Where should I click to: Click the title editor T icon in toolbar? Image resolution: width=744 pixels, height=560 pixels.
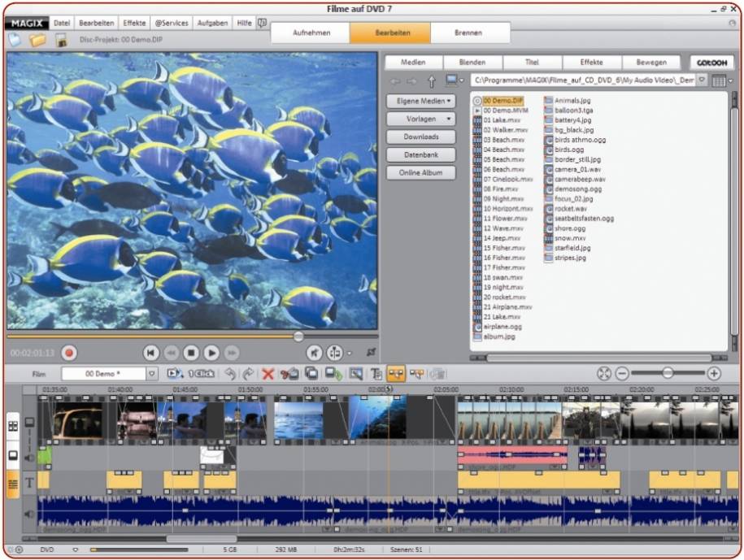(376, 374)
